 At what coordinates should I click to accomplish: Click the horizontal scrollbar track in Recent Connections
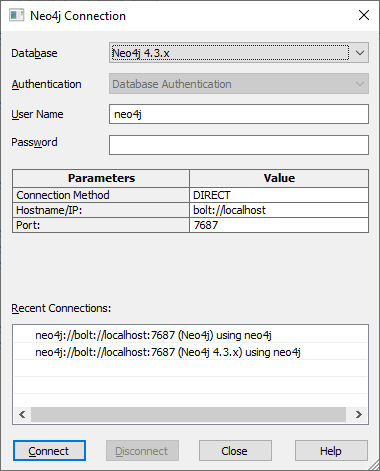pyautogui.click(x=188, y=414)
